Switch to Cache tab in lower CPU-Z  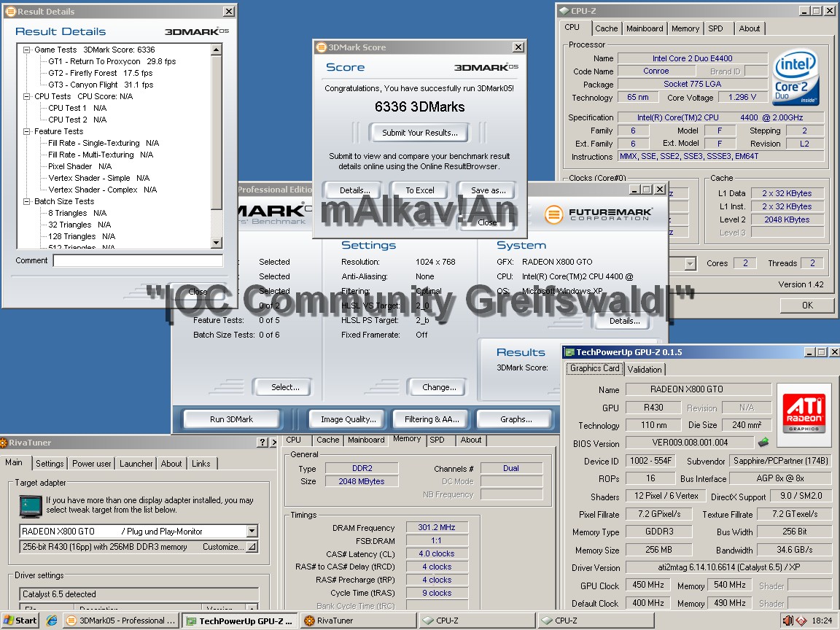click(x=327, y=440)
